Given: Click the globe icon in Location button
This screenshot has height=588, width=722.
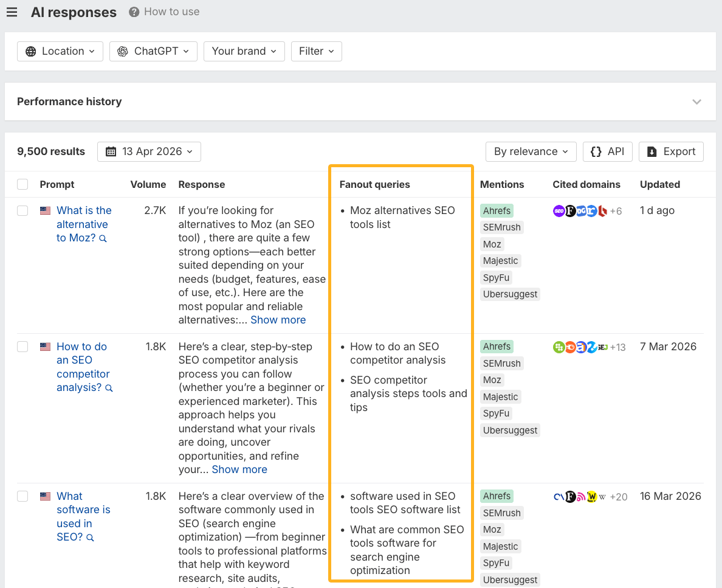Looking at the screenshot, I should (x=31, y=51).
